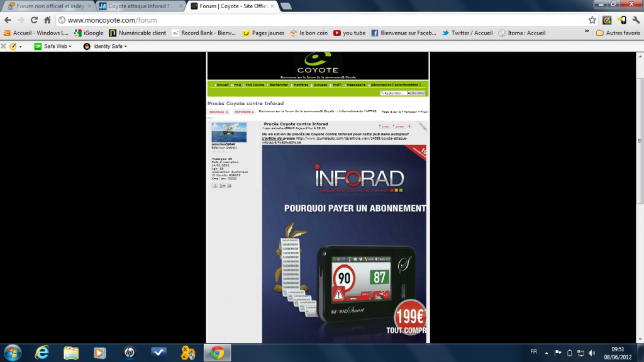The height and width of the screenshot is (362, 644).
Task: Open the Chrome wrench settings menu
Action: coord(636,20)
